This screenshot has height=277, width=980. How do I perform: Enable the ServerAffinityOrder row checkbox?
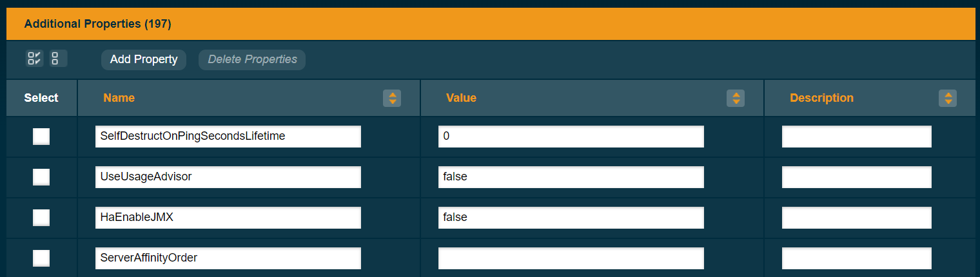[41, 258]
